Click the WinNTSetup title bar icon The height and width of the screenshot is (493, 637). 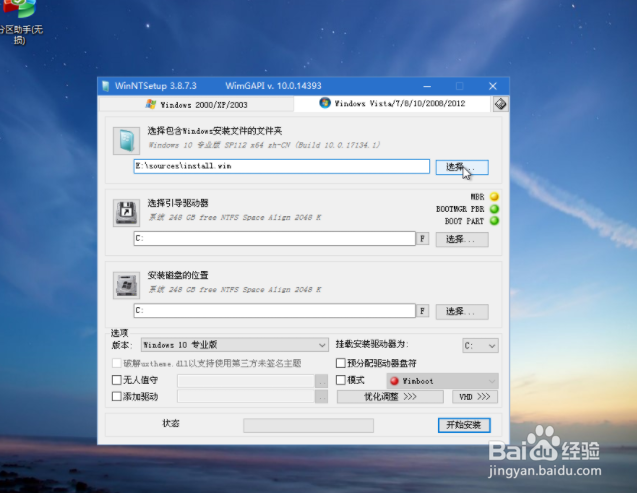pyautogui.click(x=106, y=86)
